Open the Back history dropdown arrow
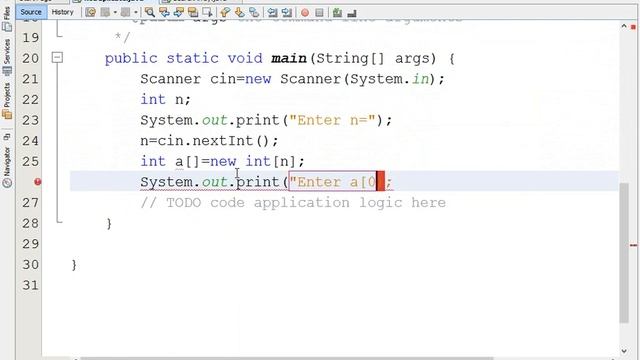 point(115,13)
